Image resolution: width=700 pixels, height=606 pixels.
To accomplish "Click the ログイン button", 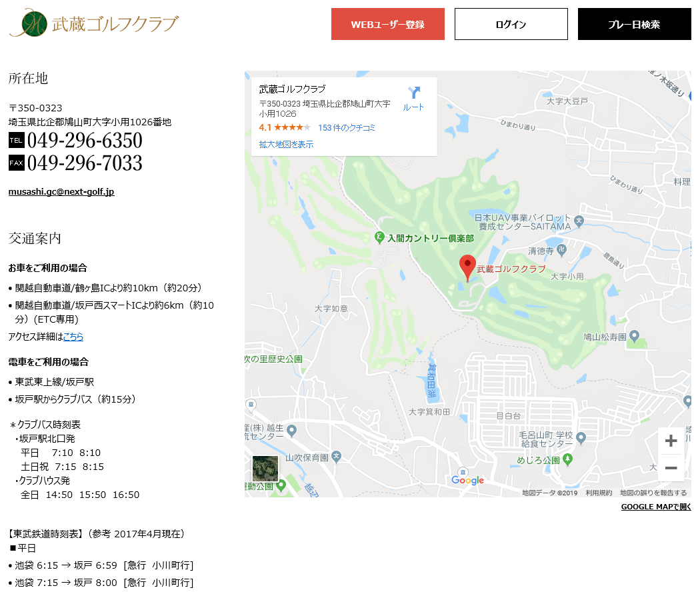I will tap(511, 24).
